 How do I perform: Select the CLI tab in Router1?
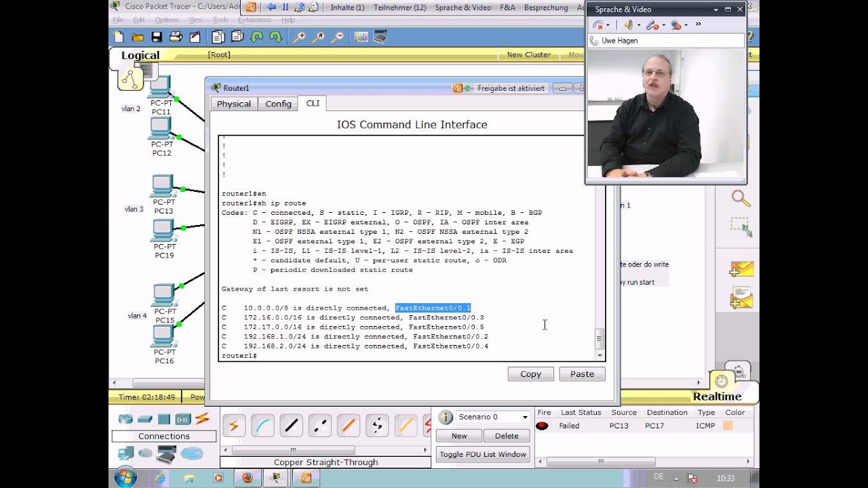pos(313,103)
